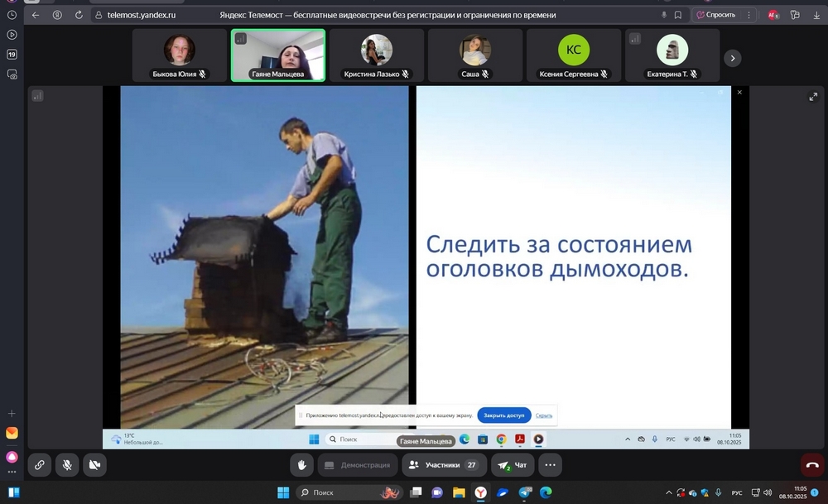Open browser downloads icon

tap(816, 15)
